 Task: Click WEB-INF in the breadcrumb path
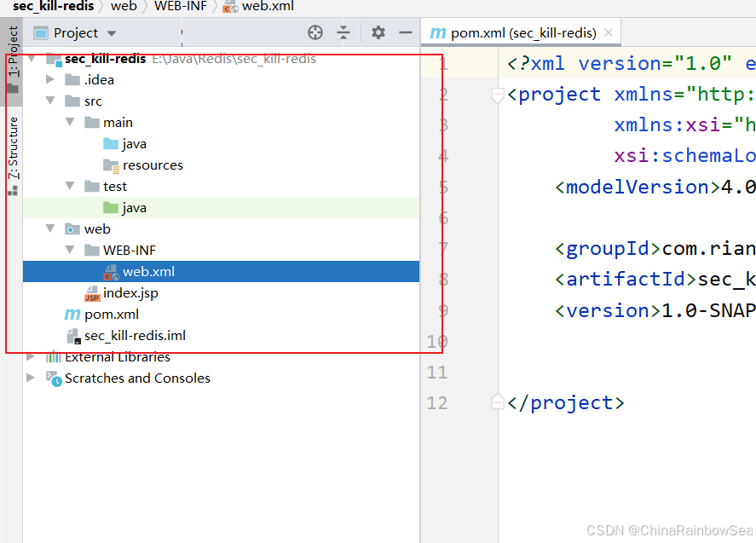(179, 6)
